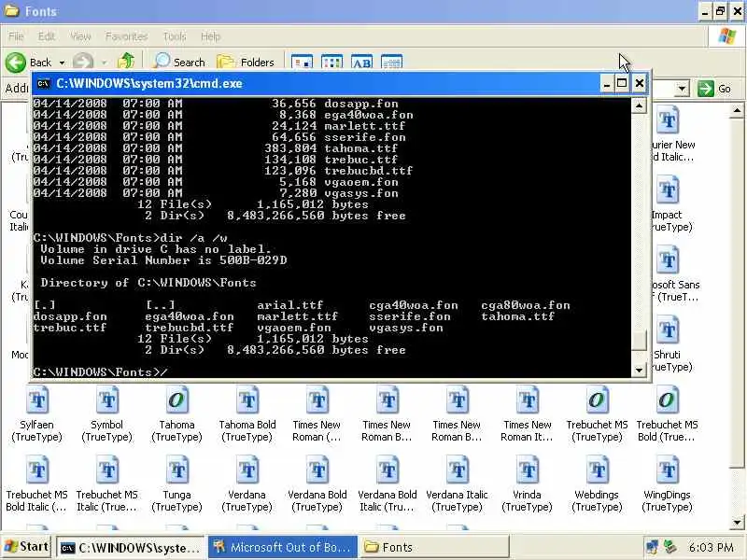Open the Edit menu

pos(46,36)
